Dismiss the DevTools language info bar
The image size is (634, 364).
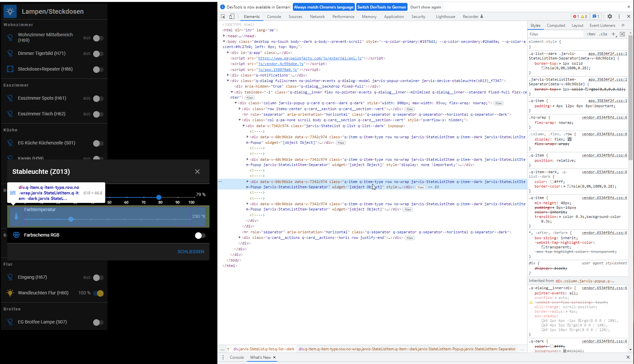coord(628,7)
